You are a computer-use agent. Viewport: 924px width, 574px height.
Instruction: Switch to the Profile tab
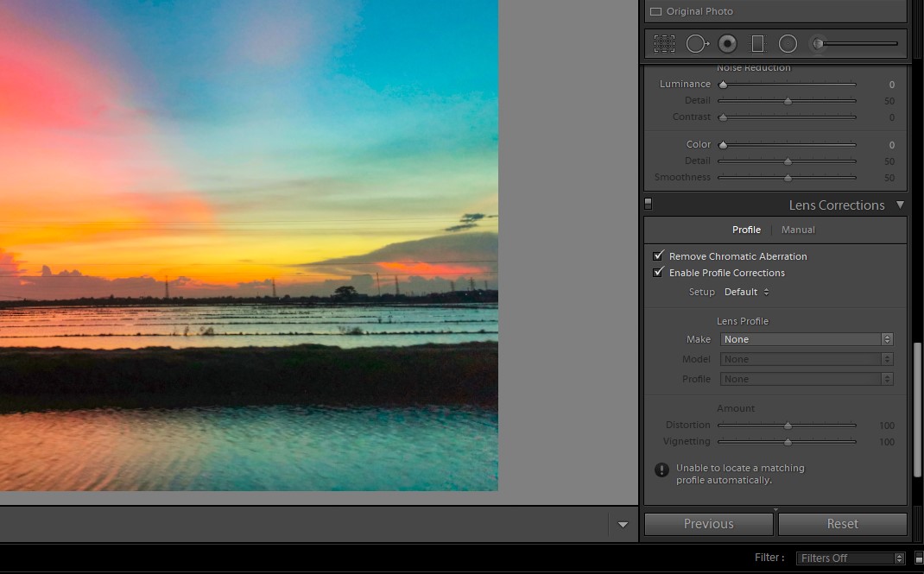(746, 230)
